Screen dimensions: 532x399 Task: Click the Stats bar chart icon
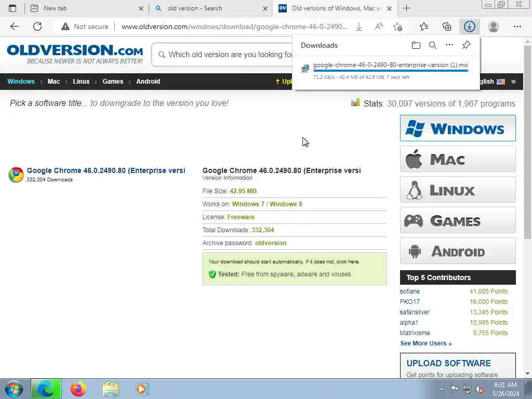pos(355,102)
